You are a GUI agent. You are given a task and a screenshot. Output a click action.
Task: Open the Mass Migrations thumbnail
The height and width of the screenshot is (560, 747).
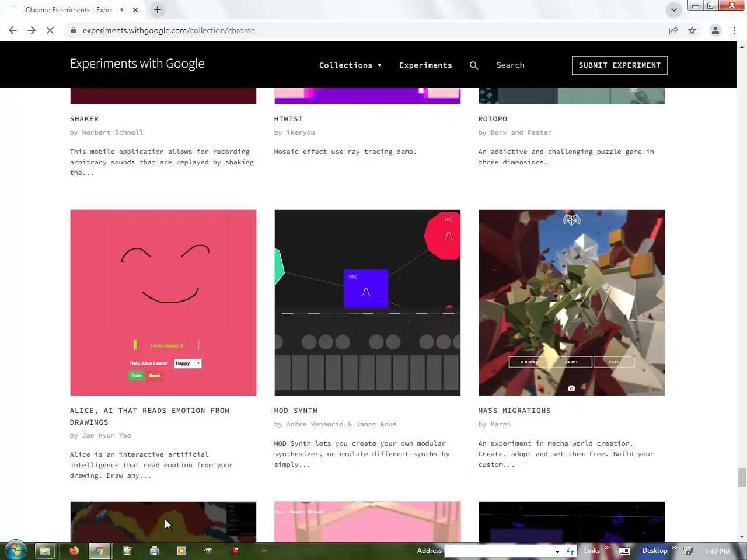pyautogui.click(x=571, y=303)
